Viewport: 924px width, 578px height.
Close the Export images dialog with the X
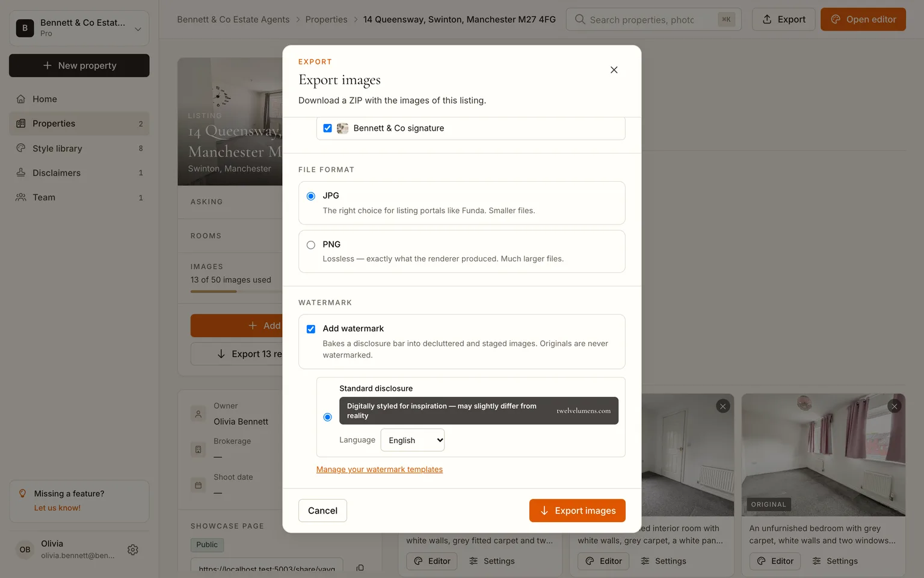point(614,70)
